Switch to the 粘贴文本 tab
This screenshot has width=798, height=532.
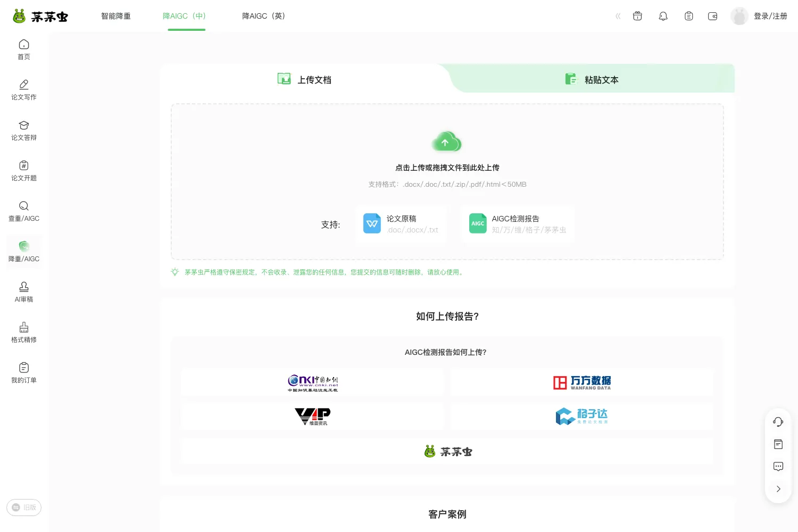(x=592, y=79)
